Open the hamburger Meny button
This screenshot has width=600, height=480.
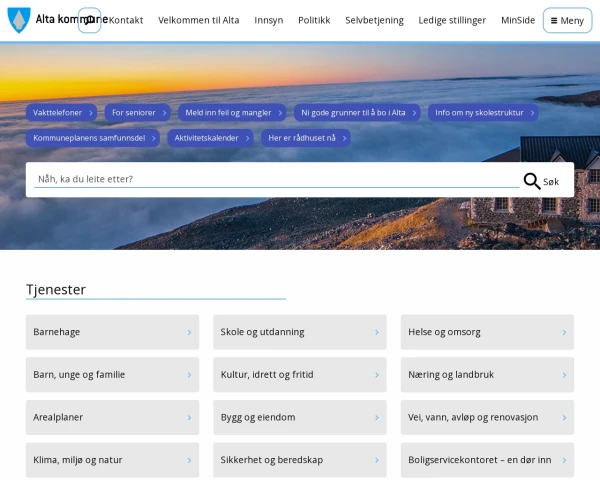tap(567, 20)
